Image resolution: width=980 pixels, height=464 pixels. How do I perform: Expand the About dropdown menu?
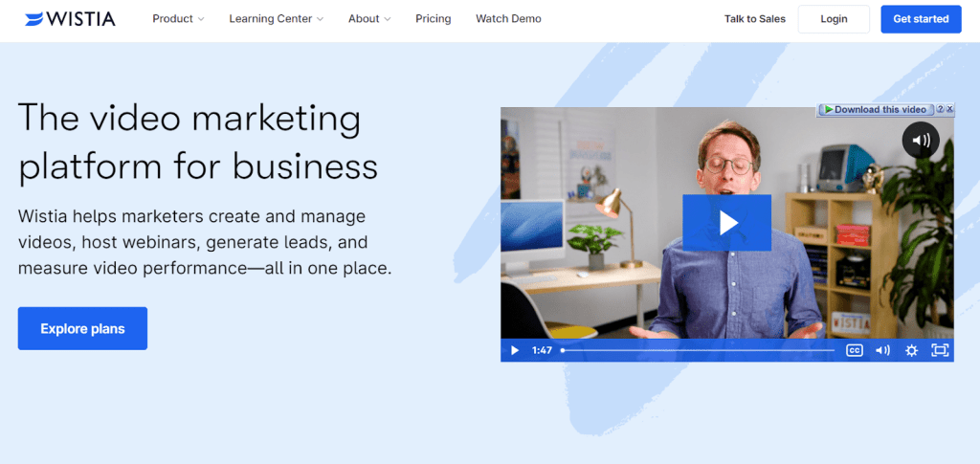coord(369,19)
